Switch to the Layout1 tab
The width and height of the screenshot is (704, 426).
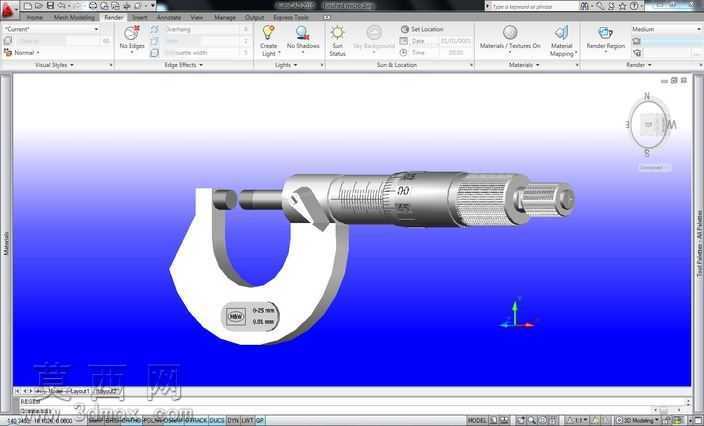pyautogui.click(x=80, y=391)
